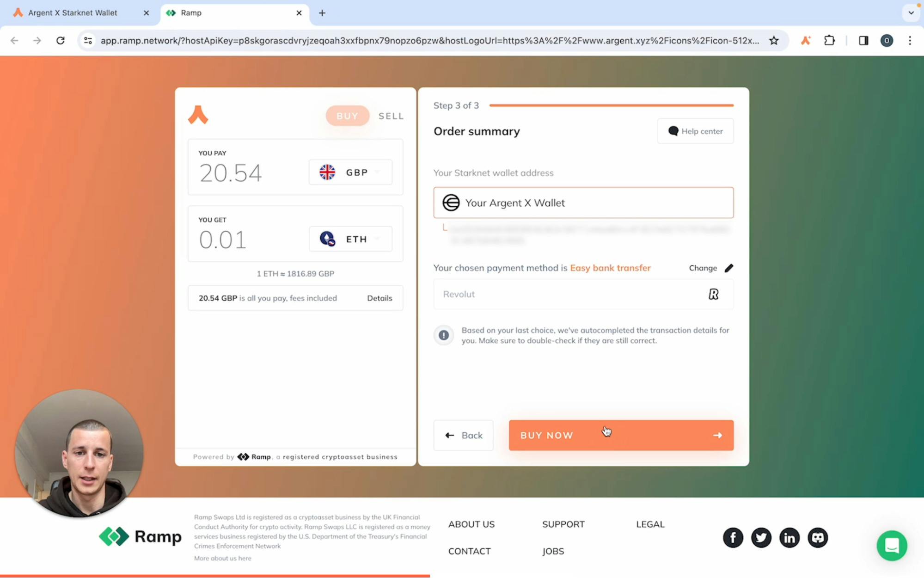
Task: Expand the tab search dropdown
Action: pyautogui.click(x=911, y=13)
